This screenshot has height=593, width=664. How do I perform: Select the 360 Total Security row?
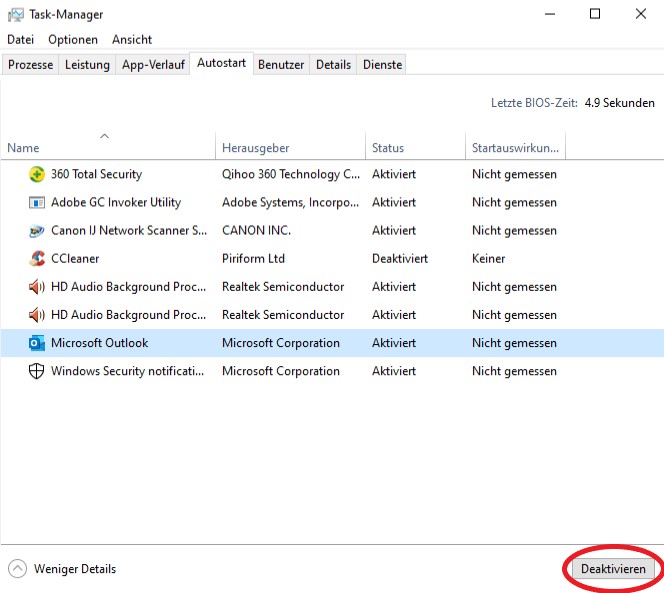332,174
